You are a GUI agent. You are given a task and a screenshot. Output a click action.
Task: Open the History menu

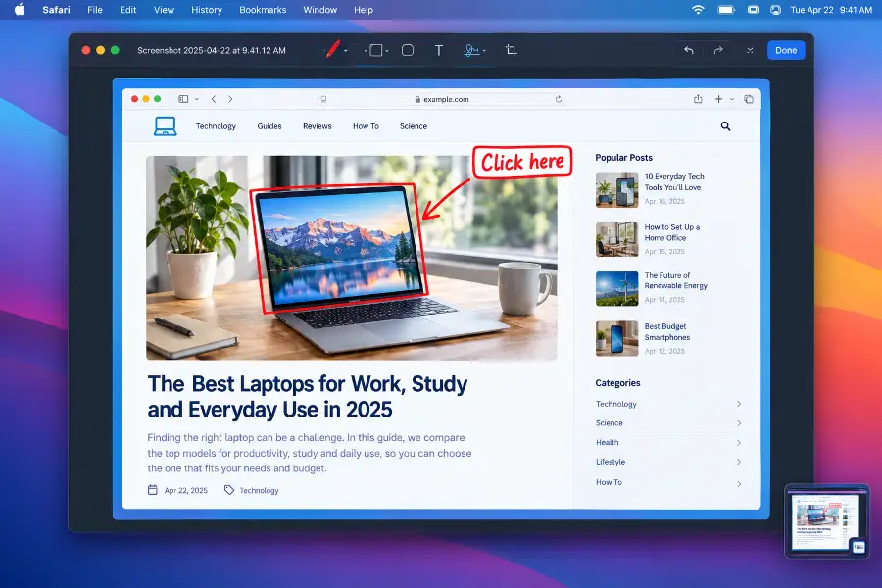207,10
